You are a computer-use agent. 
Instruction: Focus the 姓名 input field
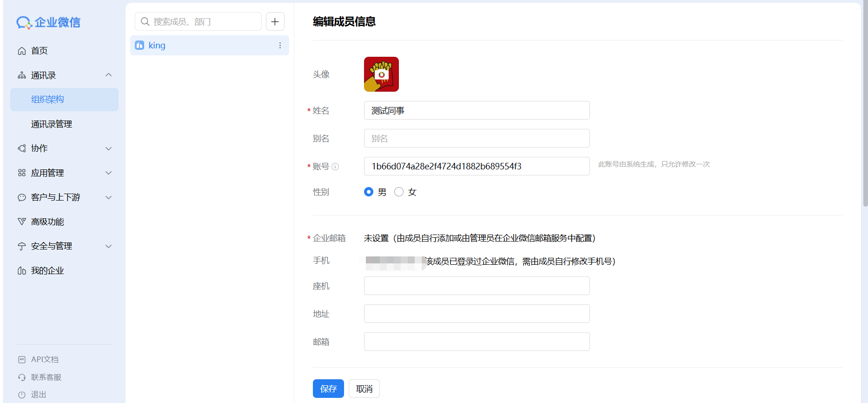coord(477,110)
